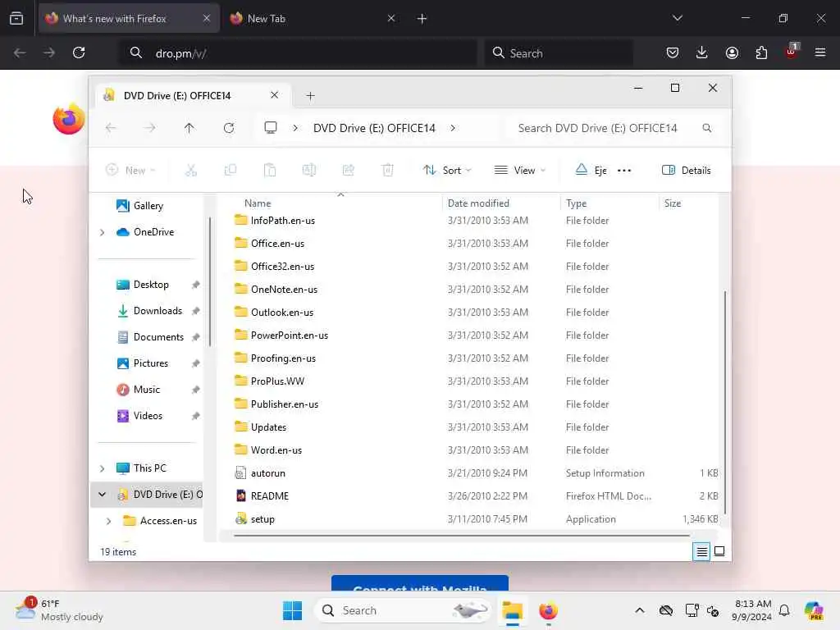Click the Delete trash icon in Explorer toolbar
The image size is (840, 630).
tap(388, 171)
